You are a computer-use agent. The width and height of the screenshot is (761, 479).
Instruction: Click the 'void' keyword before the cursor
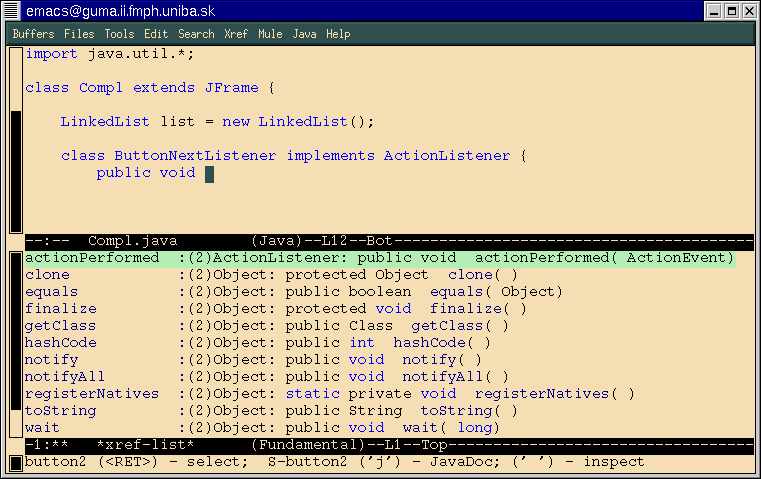tap(177, 173)
